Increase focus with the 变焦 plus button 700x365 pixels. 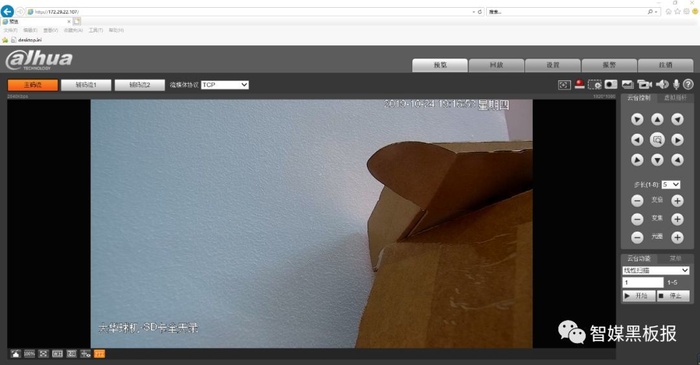(677, 219)
